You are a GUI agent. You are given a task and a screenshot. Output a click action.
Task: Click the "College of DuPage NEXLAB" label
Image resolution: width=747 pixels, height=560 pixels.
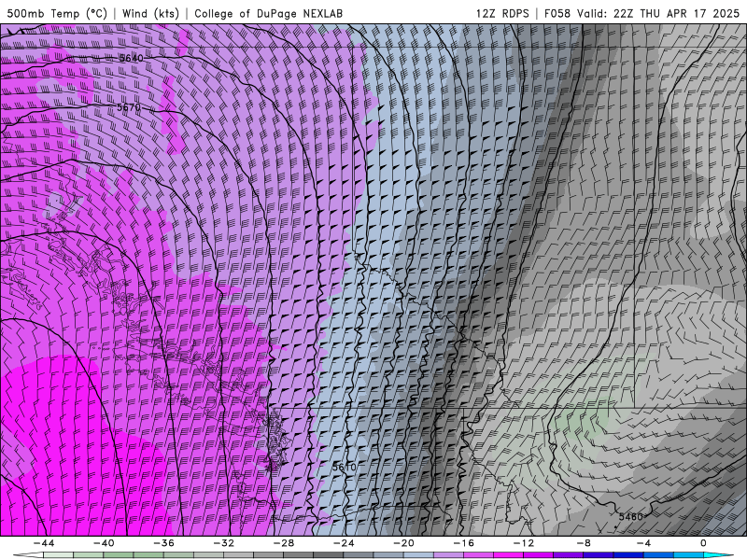click(268, 13)
